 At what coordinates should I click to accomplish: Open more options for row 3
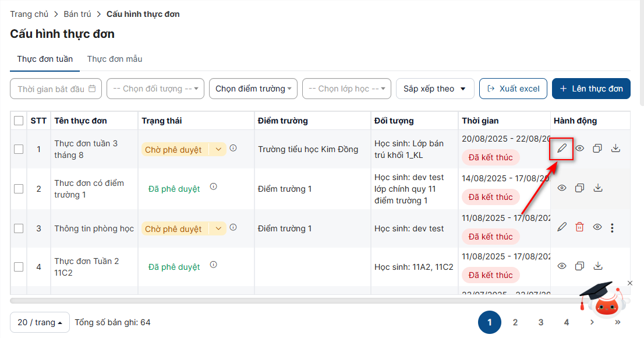coord(612,228)
